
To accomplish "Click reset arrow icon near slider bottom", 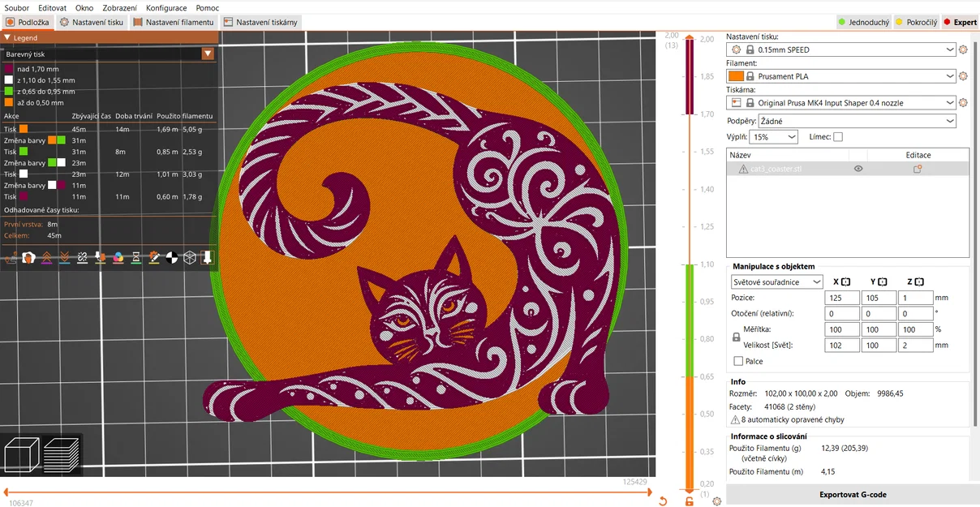I will tap(663, 501).
